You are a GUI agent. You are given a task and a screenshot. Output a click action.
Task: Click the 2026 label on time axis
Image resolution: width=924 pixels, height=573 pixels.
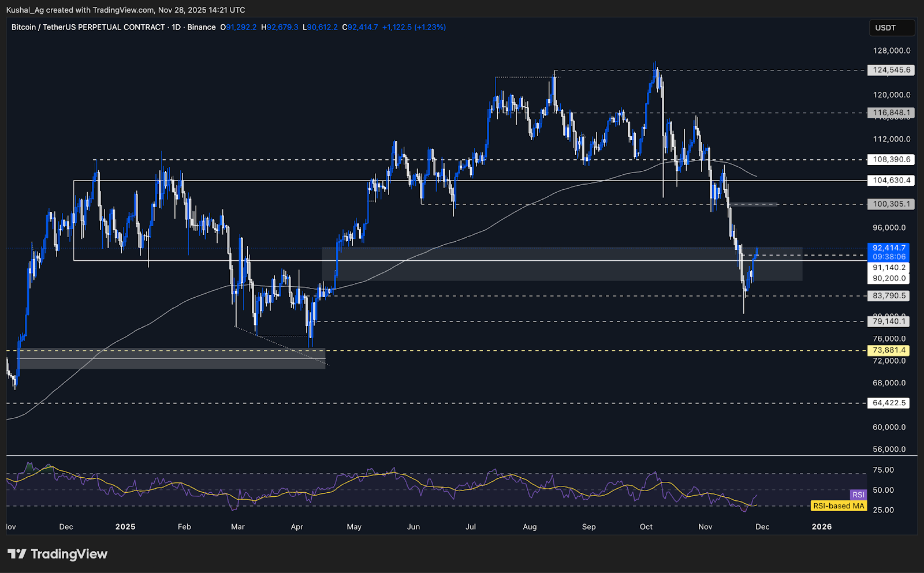click(x=822, y=527)
